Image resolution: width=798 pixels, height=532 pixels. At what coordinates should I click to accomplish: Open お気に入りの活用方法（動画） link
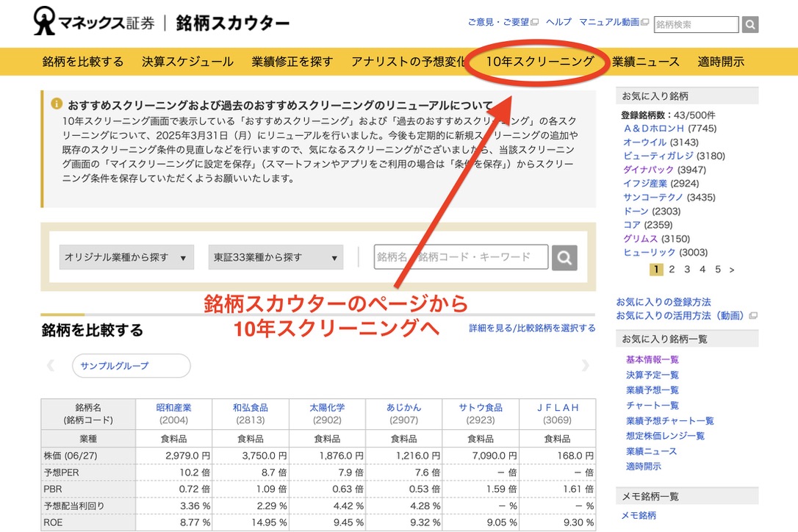coord(680,316)
